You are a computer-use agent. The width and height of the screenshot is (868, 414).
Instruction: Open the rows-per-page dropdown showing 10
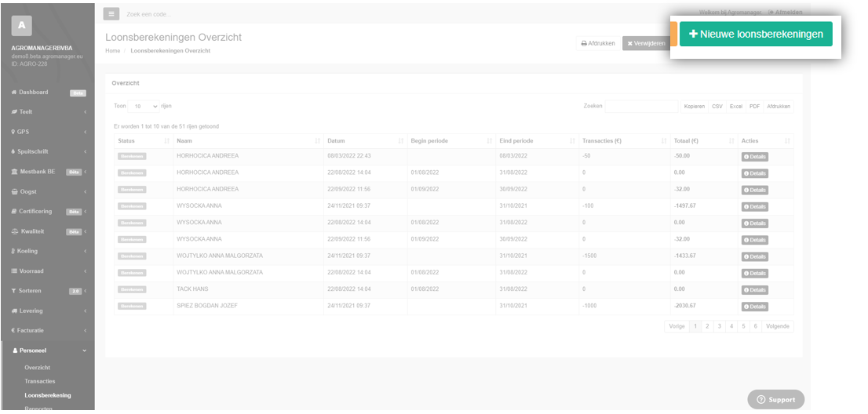point(144,106)
